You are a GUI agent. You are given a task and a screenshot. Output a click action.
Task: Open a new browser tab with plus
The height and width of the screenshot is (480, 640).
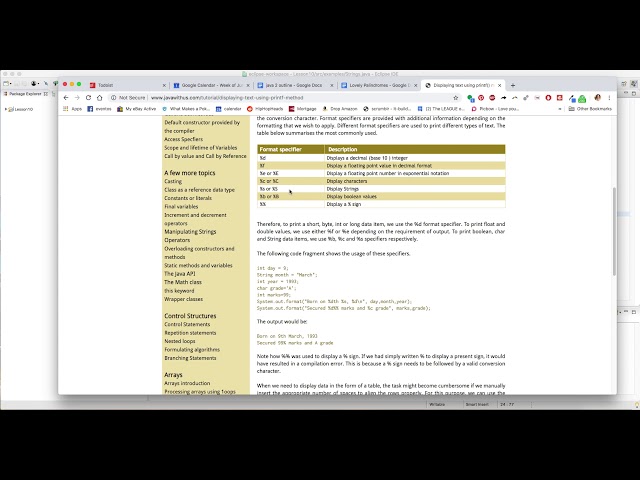[x=513, y=85]
